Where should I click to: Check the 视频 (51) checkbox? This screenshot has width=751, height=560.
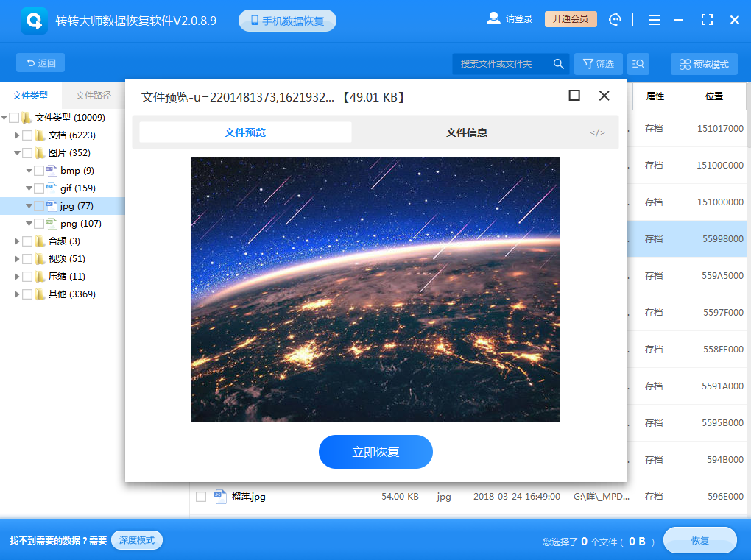27,259
